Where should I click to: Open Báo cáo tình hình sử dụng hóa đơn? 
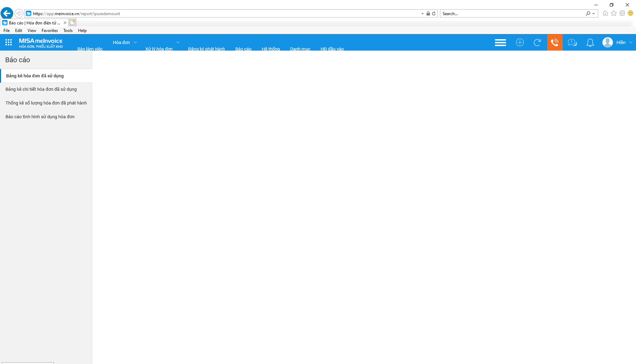click(x=46, y=117)
